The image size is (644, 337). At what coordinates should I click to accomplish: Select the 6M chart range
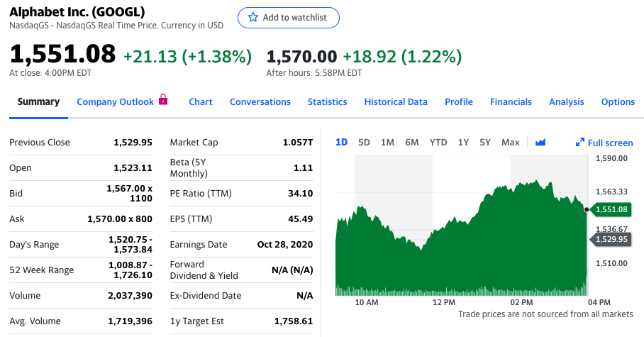point(412,142)
